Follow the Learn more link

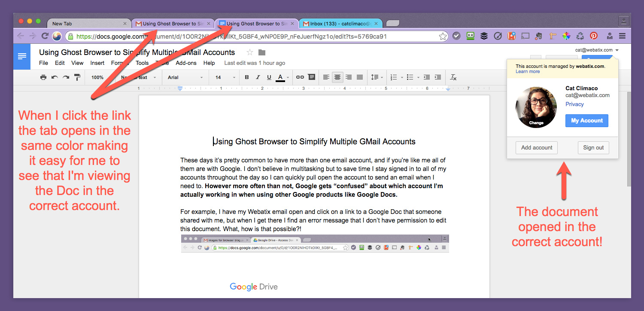pyautogui.click(x=528, y=72)
